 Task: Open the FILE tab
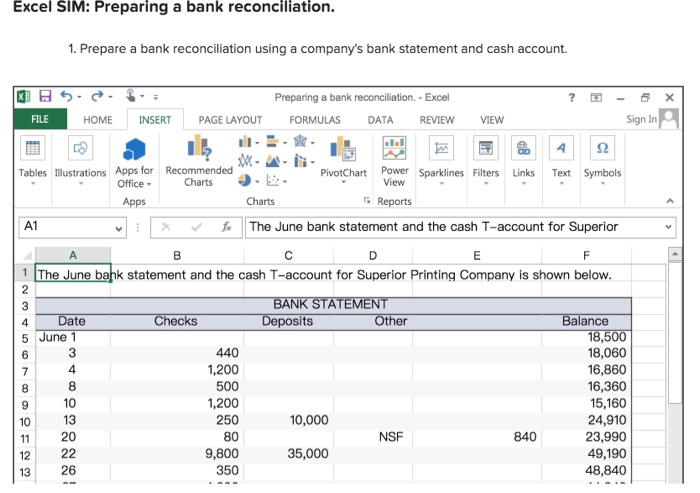[40, 119]
